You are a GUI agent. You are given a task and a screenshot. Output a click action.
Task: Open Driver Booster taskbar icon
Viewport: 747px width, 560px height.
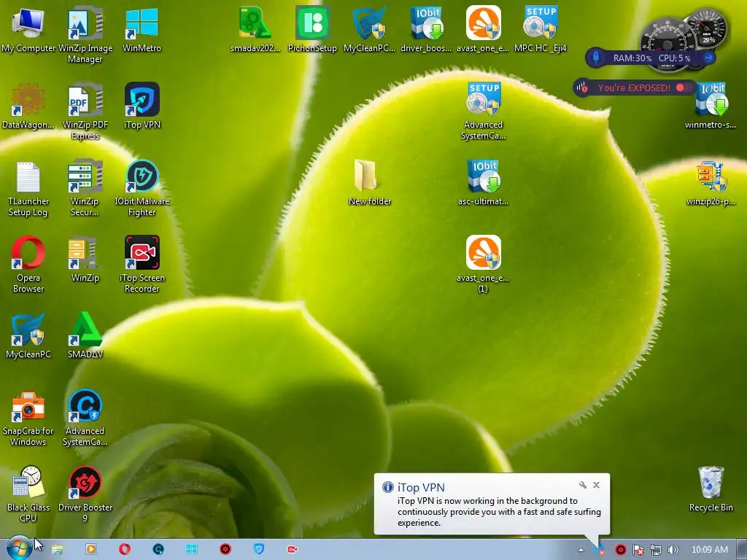(x=225, y=550)
